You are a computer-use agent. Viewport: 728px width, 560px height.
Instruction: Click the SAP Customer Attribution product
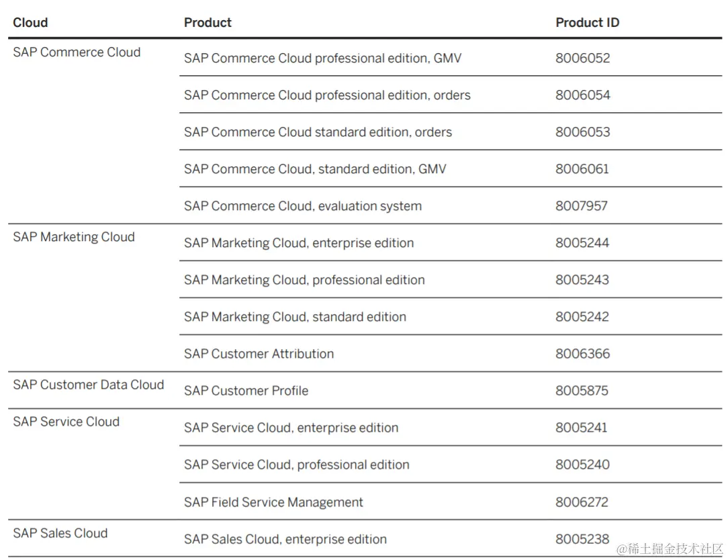pos(259,354)
